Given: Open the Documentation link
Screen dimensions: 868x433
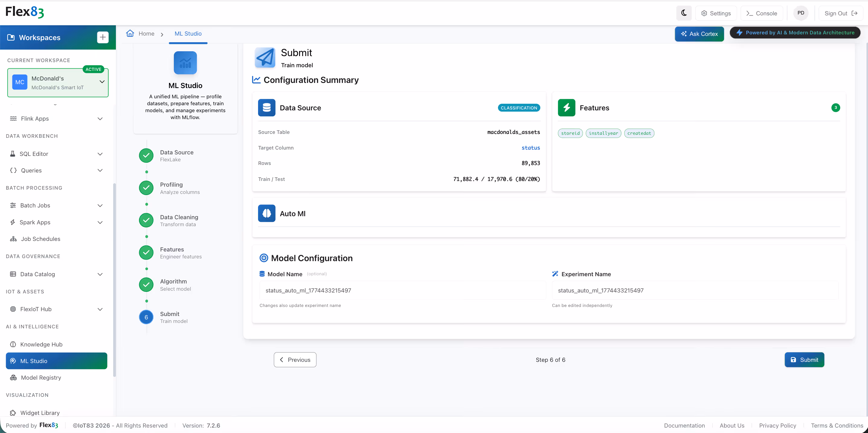Looking at the screenshot, I should tap(685, 425).
